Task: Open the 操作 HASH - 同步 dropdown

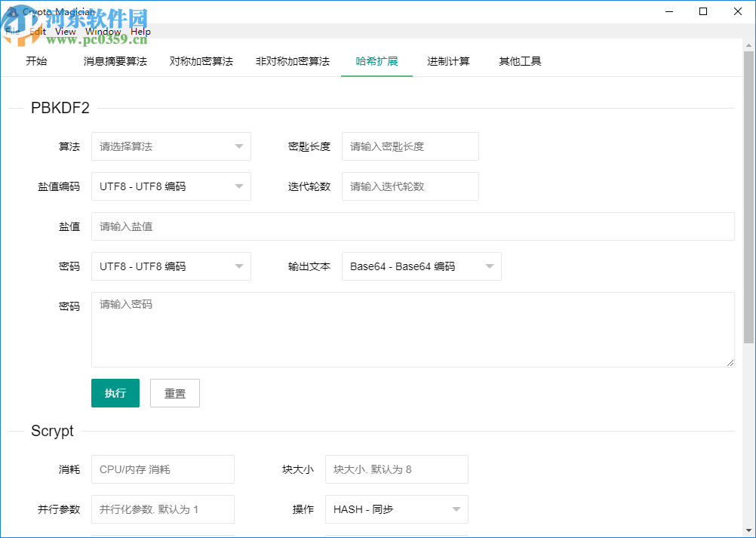Action: coord(396,509)
